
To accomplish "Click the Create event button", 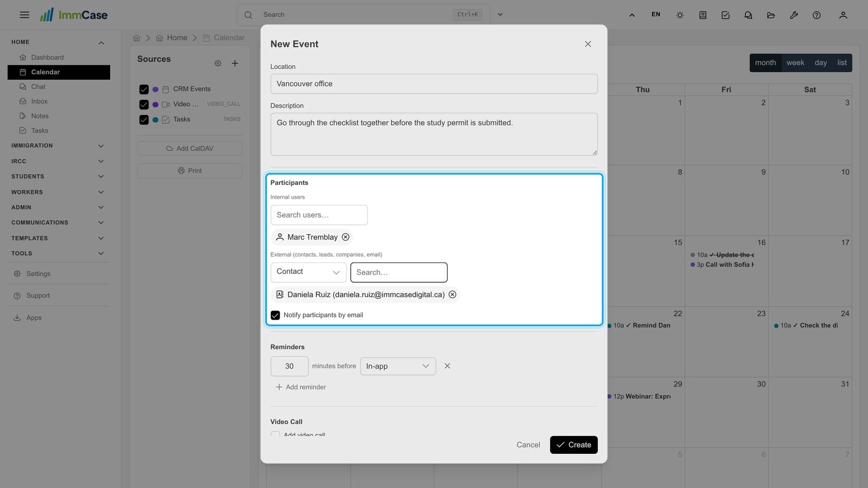I will (x=573, y=445).
